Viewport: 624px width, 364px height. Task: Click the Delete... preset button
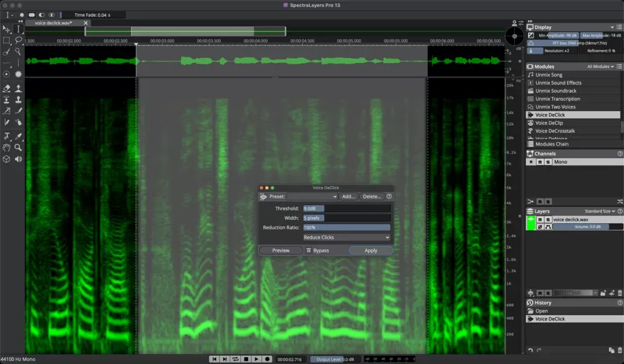click(372, 196)
